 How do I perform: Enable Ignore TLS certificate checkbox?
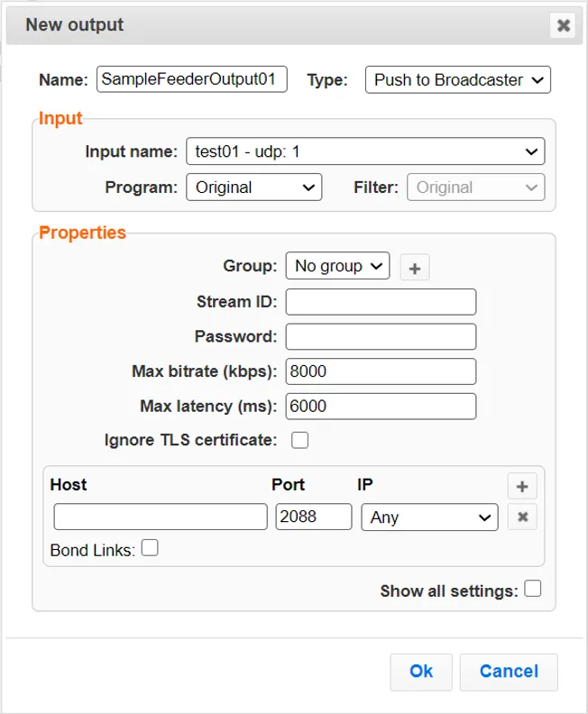point(299,441)
